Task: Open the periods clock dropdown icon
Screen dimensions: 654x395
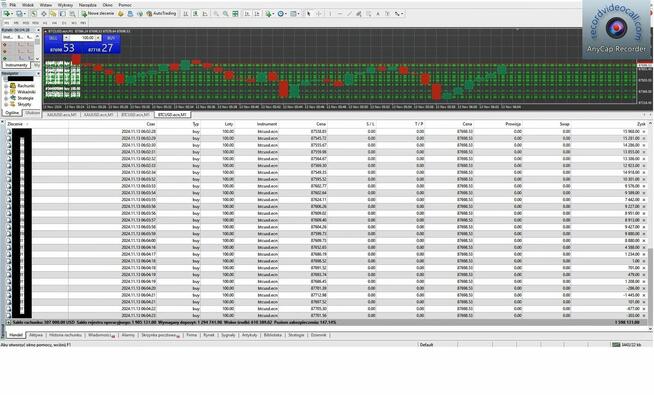Action: (x=282, y=14)
